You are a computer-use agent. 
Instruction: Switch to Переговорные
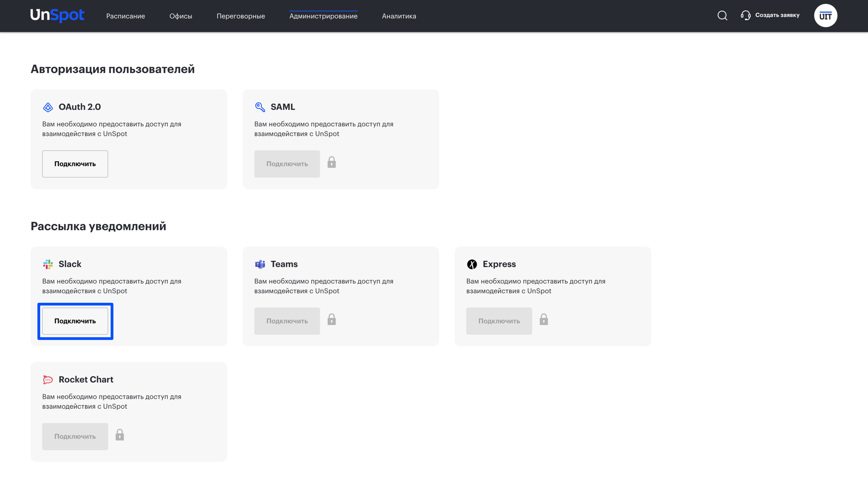[241, 16]
